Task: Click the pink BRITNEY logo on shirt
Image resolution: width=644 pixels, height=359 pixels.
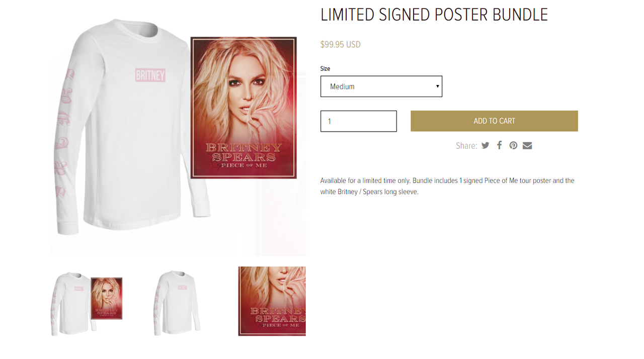Action: (x=150, y=75)
